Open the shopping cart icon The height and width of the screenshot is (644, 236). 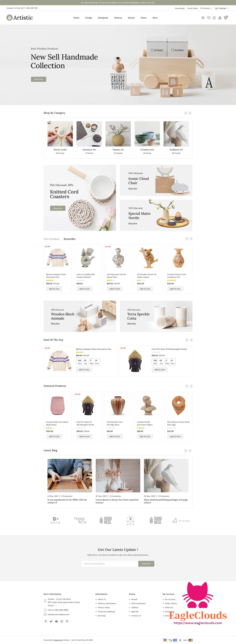point(226,18)
